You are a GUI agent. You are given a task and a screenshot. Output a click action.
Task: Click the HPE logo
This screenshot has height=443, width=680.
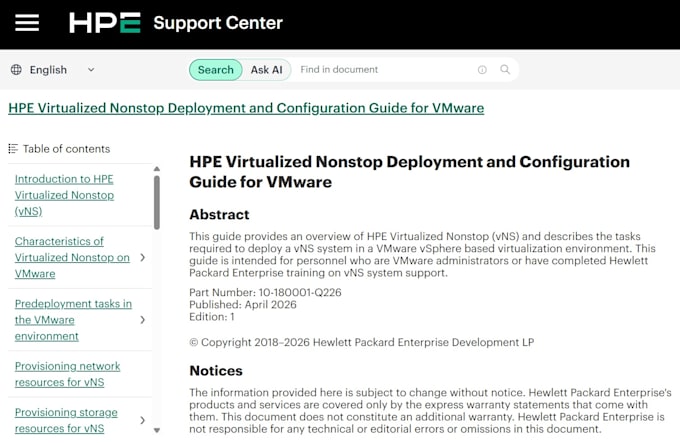pyautogui.click(x=105, y=23)
